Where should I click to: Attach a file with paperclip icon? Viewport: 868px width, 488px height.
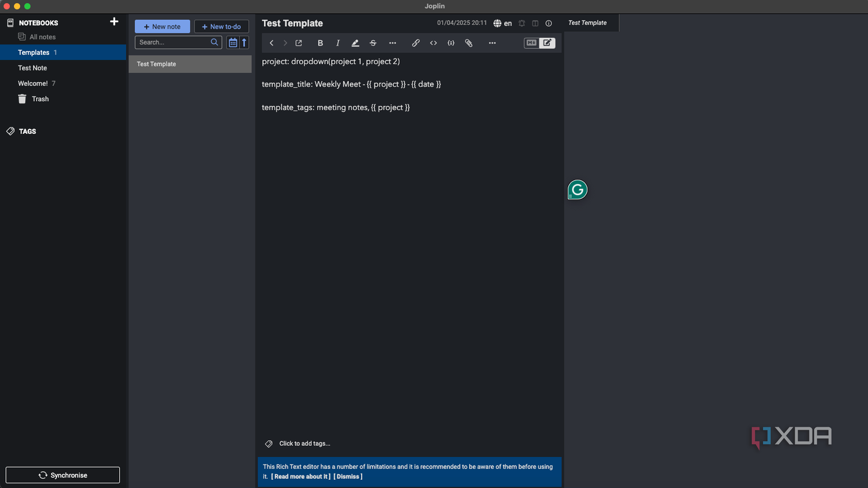[469, 43]
